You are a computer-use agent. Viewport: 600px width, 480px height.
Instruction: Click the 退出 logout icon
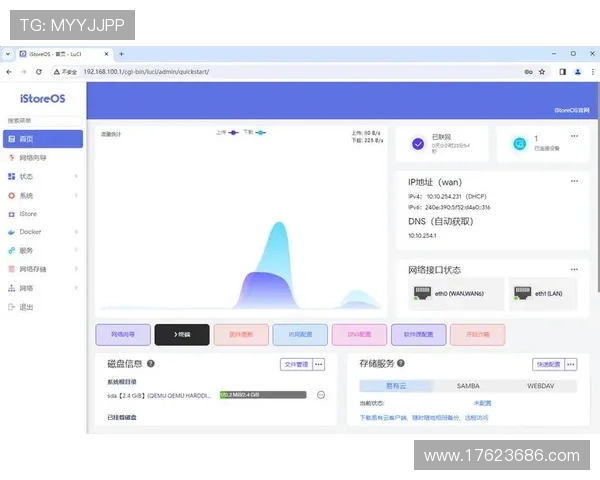point(11,307)
